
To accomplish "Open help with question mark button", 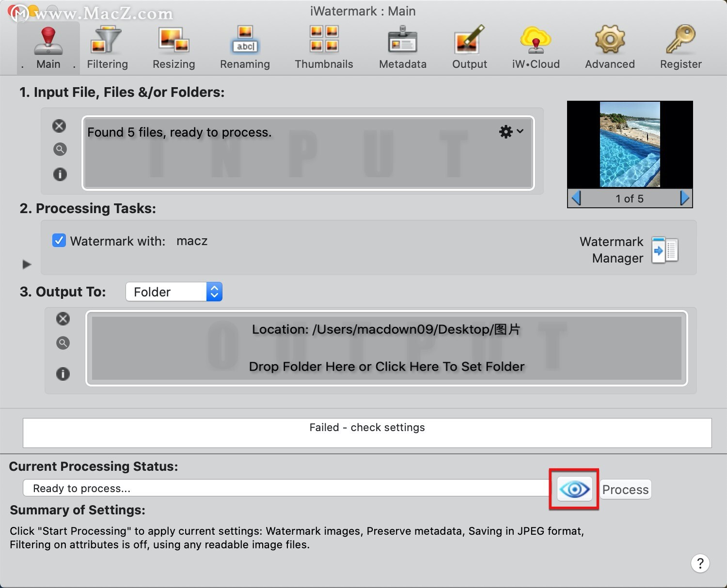I will point(700,563).
